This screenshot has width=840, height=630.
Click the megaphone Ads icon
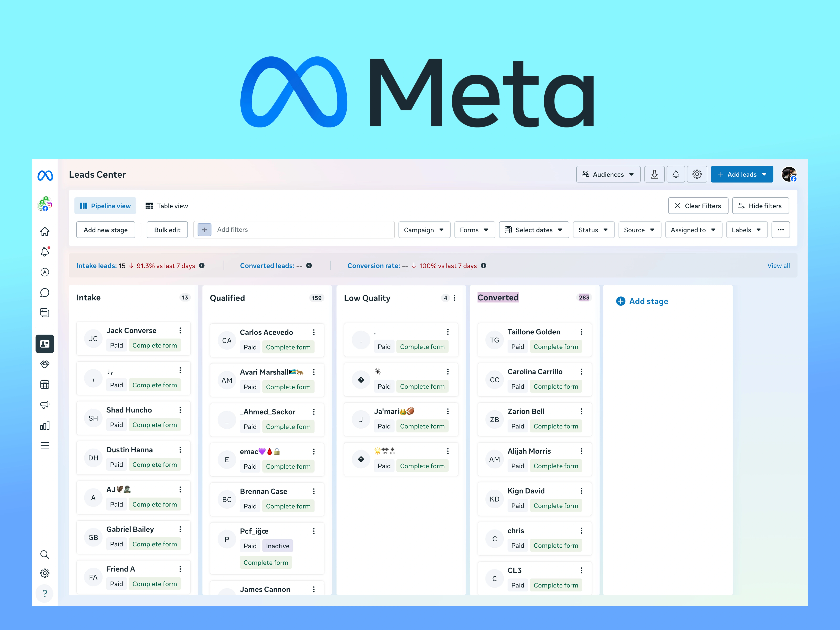tap(45, 405)
